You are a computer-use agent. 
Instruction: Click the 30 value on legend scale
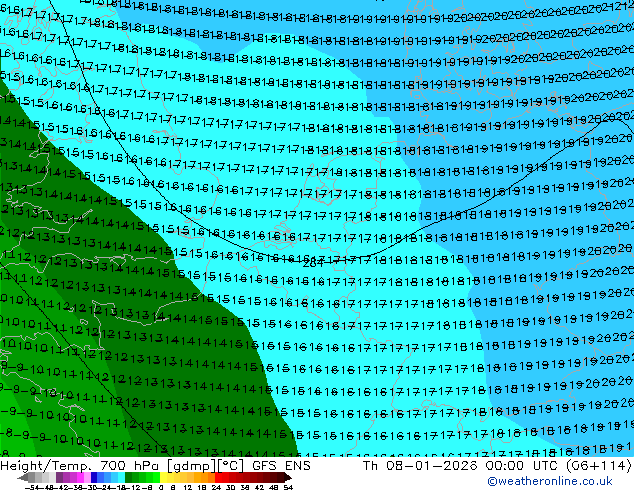point(230,488)
